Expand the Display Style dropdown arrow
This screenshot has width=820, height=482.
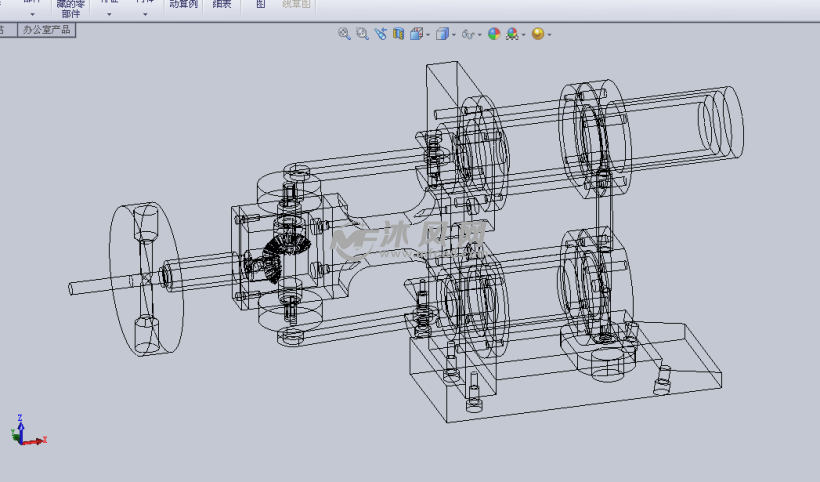[454, 35]
